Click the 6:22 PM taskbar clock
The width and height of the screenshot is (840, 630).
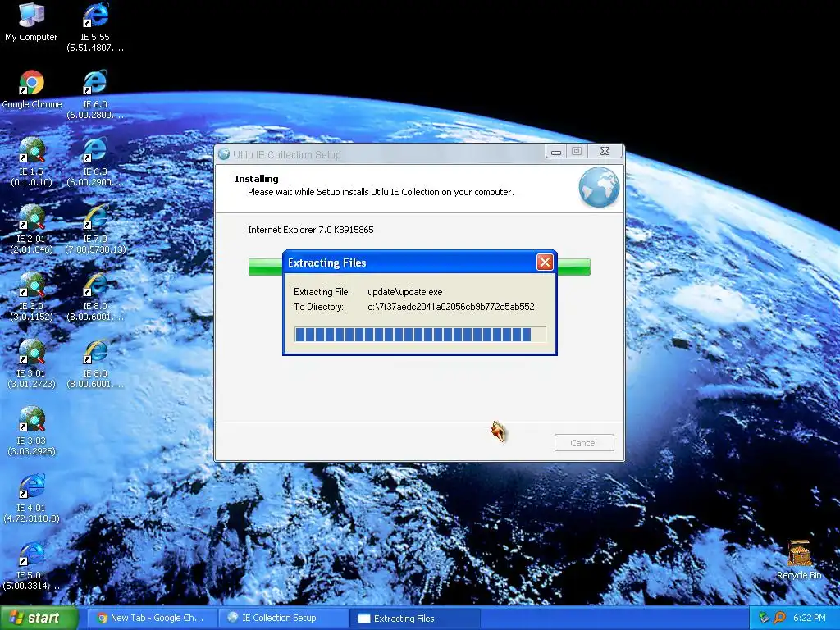tap(810, 618)
